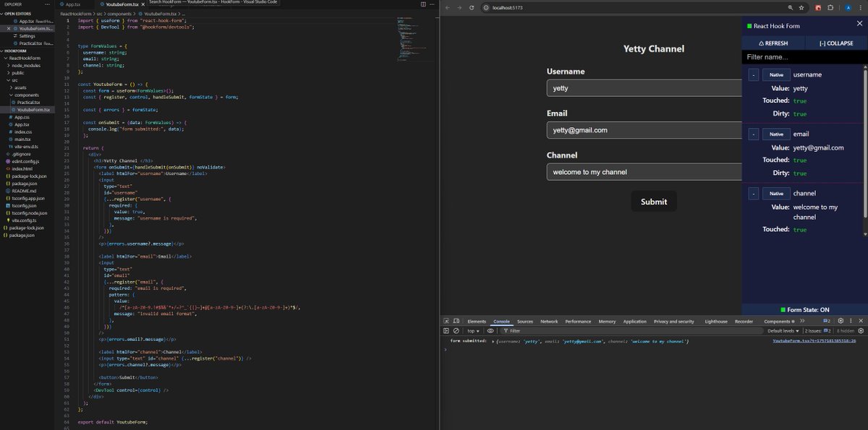Screen dimensions: 868x430
Task: Go back in the browser
Action: coord(447,7)
